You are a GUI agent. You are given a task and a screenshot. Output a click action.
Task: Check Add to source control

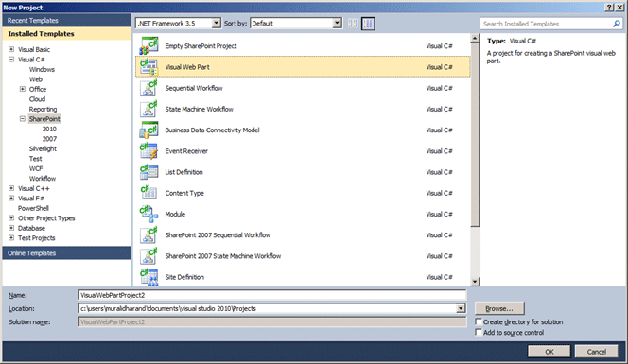tap(479, 333)
